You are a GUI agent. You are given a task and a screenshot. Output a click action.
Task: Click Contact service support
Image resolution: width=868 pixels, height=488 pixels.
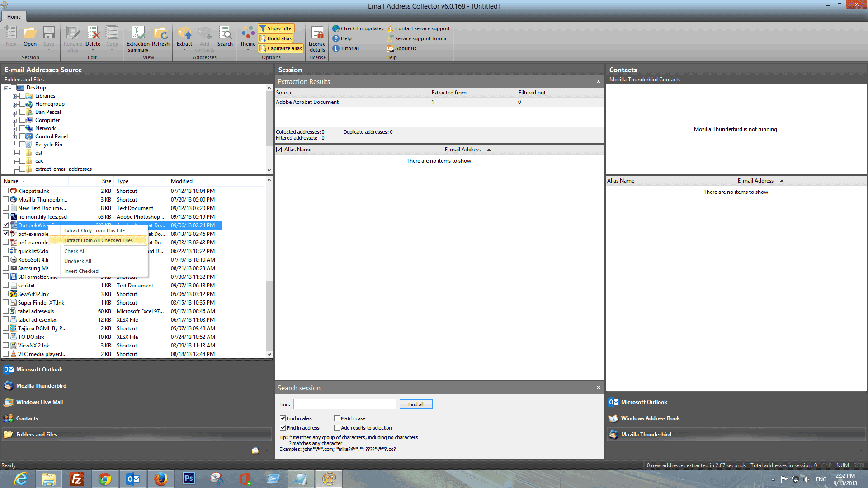418,28
